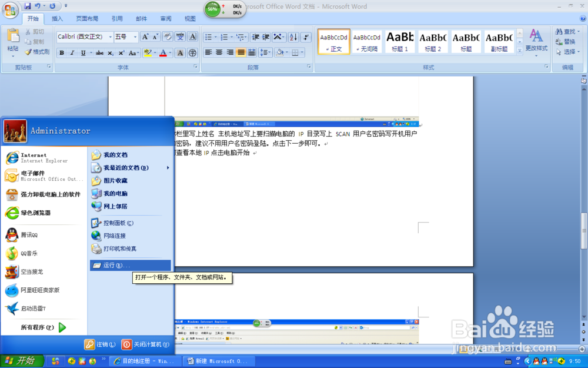The height and width of the screenshot is (368, 588).
Task: Apply red font color
Action: 163,53
